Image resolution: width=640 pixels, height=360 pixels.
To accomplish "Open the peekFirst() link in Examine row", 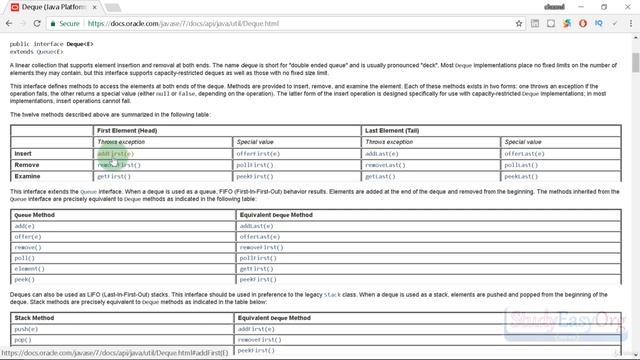I will click(255, 177).
